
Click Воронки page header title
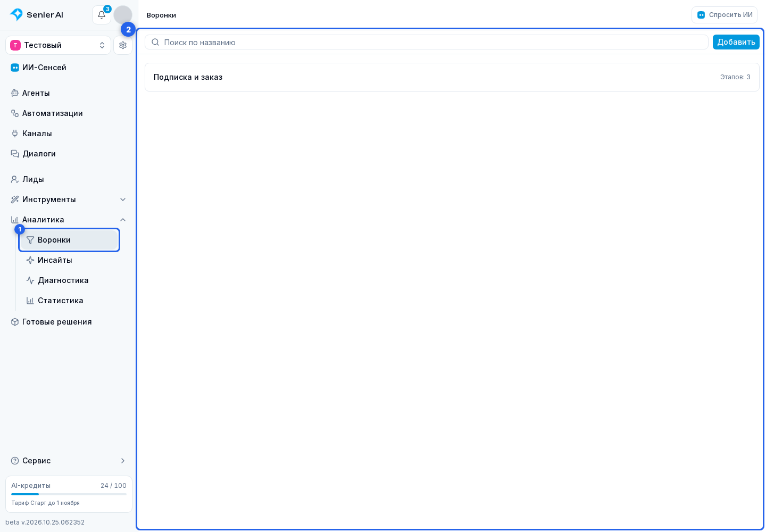[161, 15]
